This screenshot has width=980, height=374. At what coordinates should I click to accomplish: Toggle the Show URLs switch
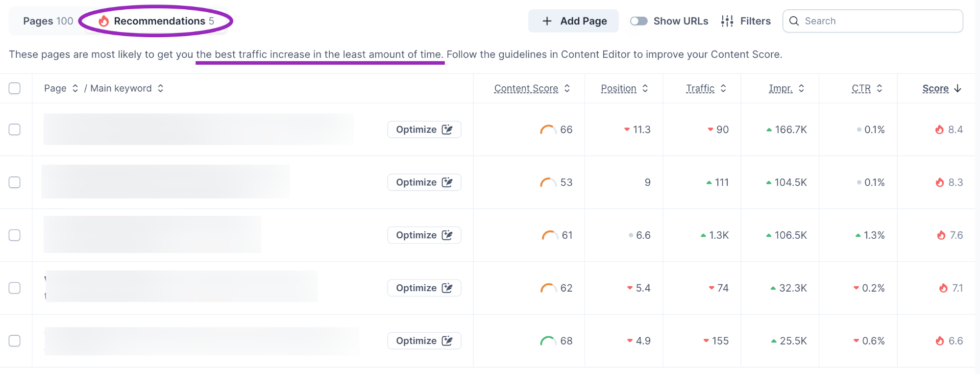[x=638, y=21]
